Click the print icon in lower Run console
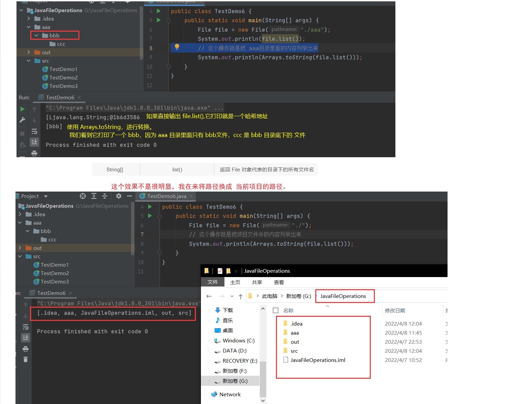Screen dimensions: 532x404 [26, 349]
